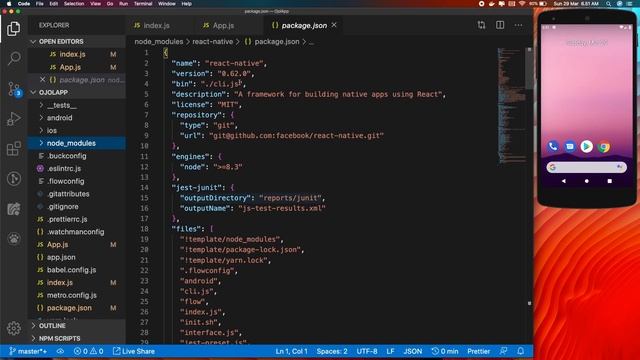The width and height of the screenshot is (640, 360).
Task: Open babel.config.js in the explorer
Action: click(77, 270)
